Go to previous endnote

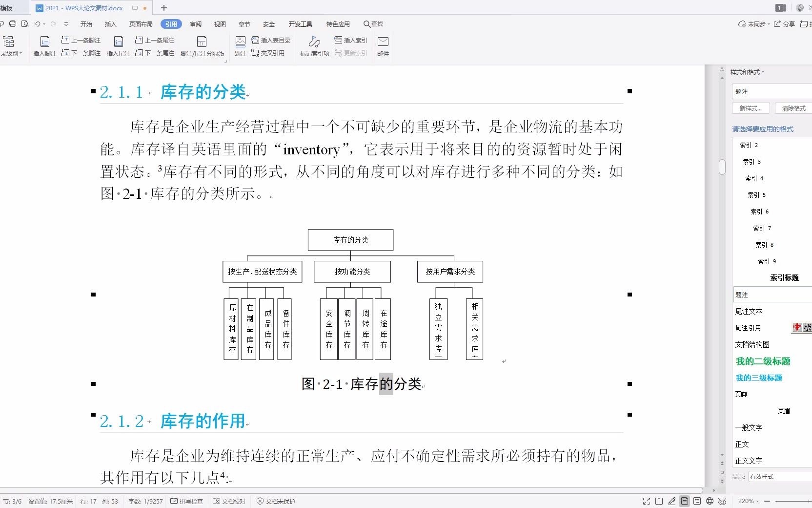coord(155,40)
